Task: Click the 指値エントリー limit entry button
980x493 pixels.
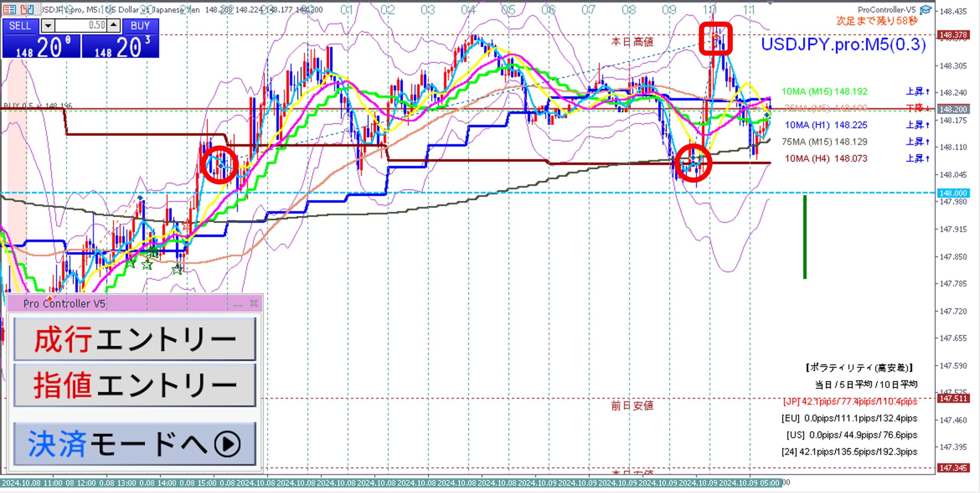Action: click(135, 385)
